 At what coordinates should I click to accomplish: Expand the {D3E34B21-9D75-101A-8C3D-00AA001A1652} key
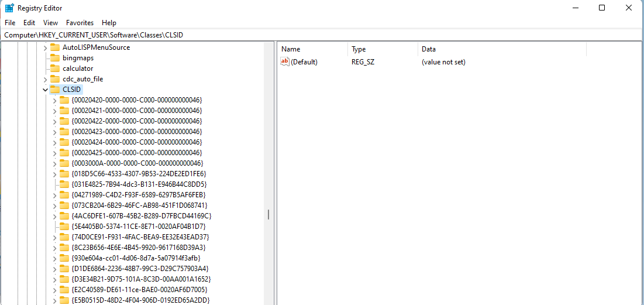click(x=54, y=279)
